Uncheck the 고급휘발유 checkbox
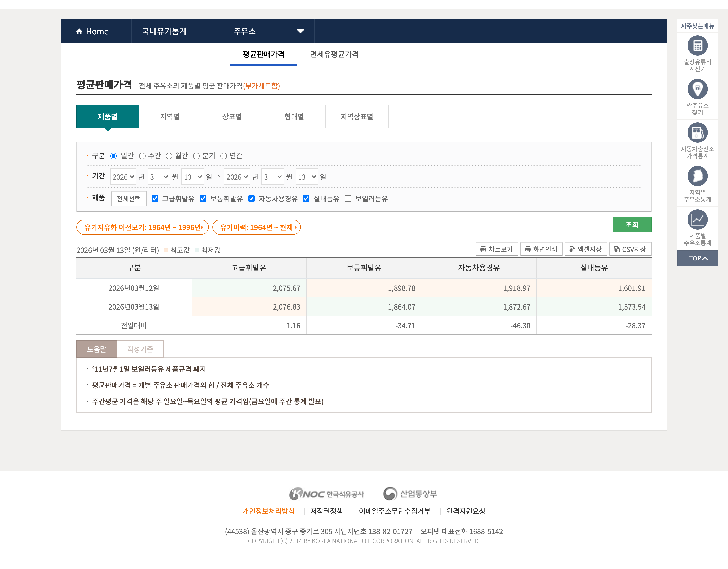This screenshot has width=728, height=569. pyautogui.click(x=155, y=199)
